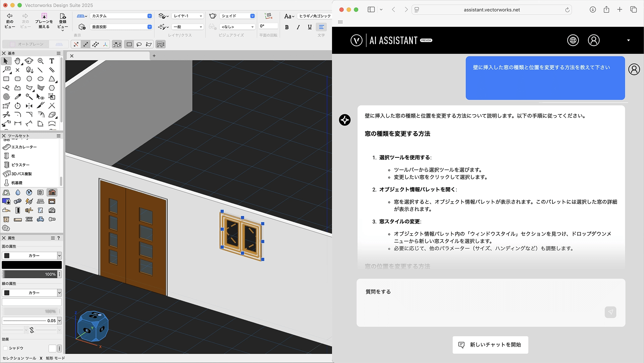Open the user account profile icon
Screen dimensions: 644x363
[593, 40]
